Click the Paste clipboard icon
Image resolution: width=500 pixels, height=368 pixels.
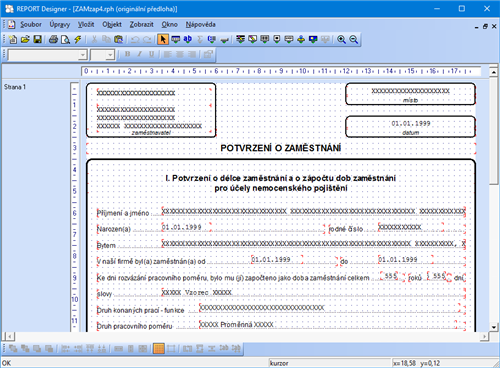tap(119, 39)
